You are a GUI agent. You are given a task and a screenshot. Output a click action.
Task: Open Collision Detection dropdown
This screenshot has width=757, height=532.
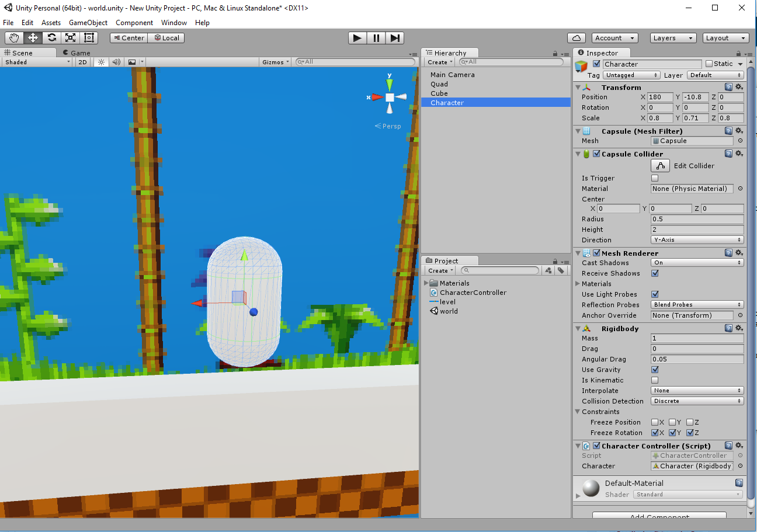pyautogui.click(x=697, y=401)
